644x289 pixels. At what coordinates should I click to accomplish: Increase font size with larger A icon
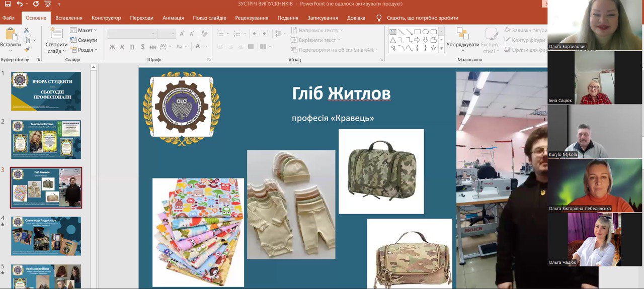[182, 34]
